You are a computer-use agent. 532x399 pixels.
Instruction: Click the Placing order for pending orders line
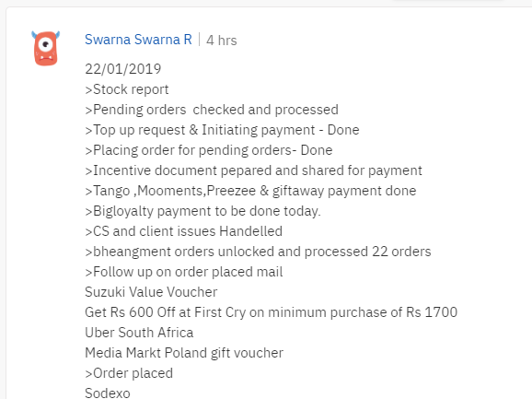click(x=209, y=150)
